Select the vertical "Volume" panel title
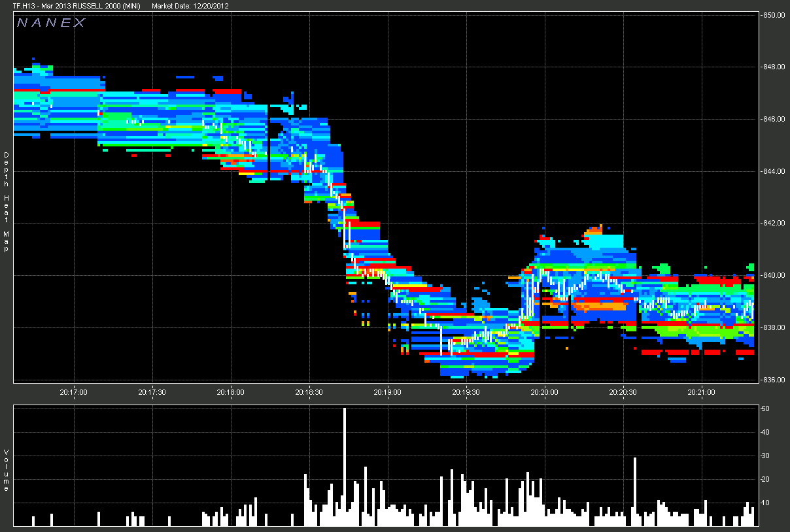Image resolution: width=790 pixels, height=532 pixels. pyautogui.click(x=6, y=471)
